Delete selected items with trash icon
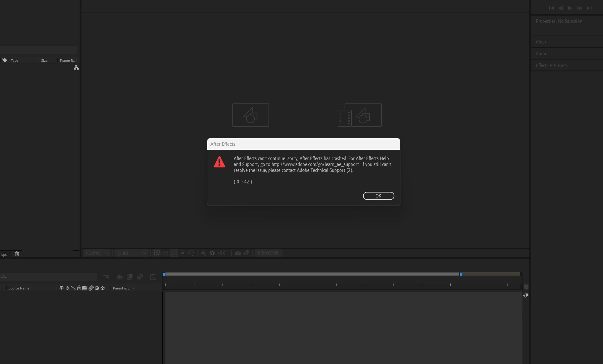 [17, 254]
